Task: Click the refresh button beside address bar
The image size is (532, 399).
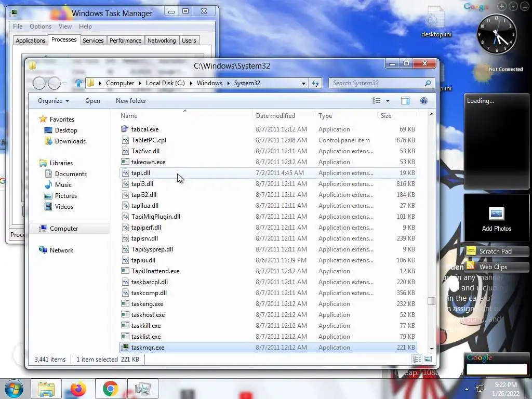Action: point(315,83)
